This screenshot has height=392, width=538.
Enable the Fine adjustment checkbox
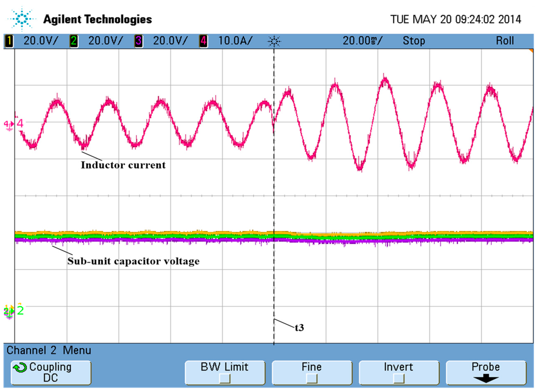(312, 379)
